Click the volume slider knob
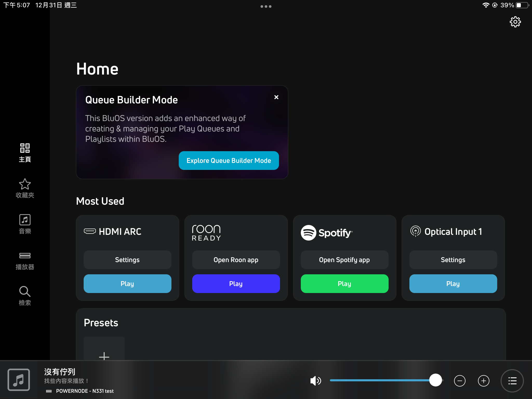Image resolution: width=532 pixels, height=399 pixels. [436, 380]
